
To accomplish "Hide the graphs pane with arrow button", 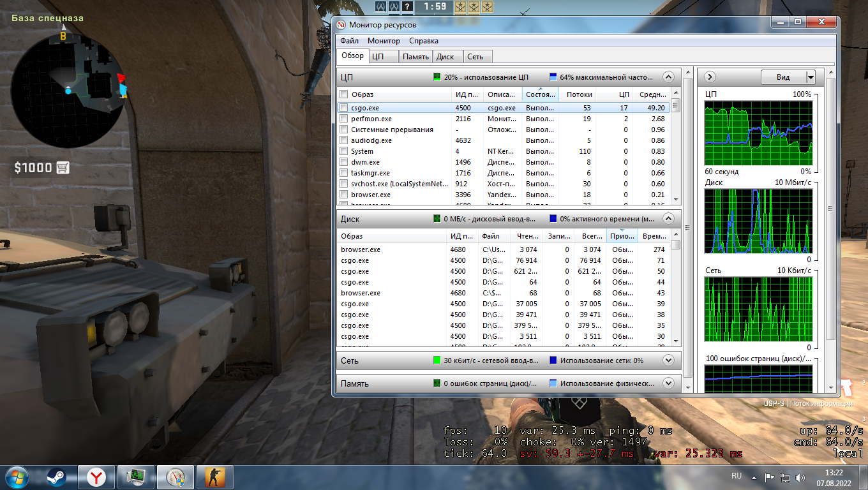I will (x=710, y=77).
